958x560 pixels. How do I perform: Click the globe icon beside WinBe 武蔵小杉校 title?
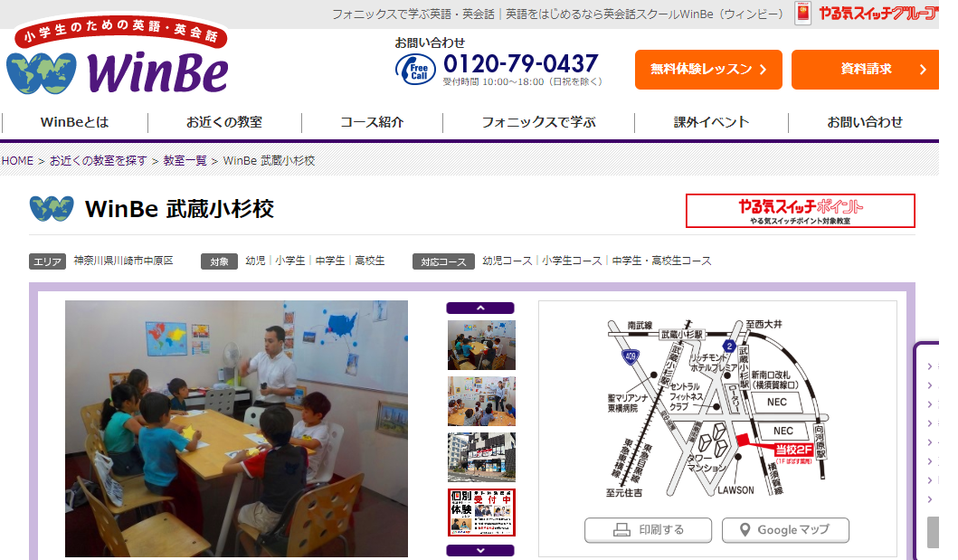coord(52,209)
